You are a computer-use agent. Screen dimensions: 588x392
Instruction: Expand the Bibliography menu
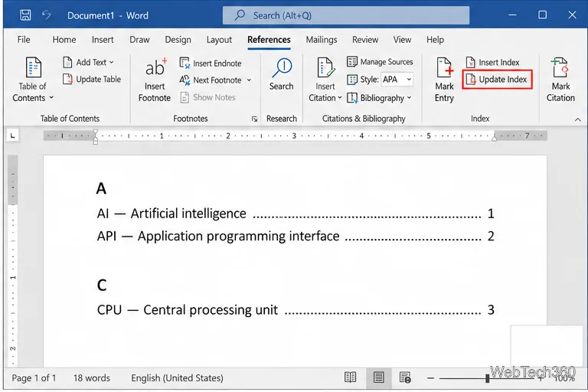(379, 98)
